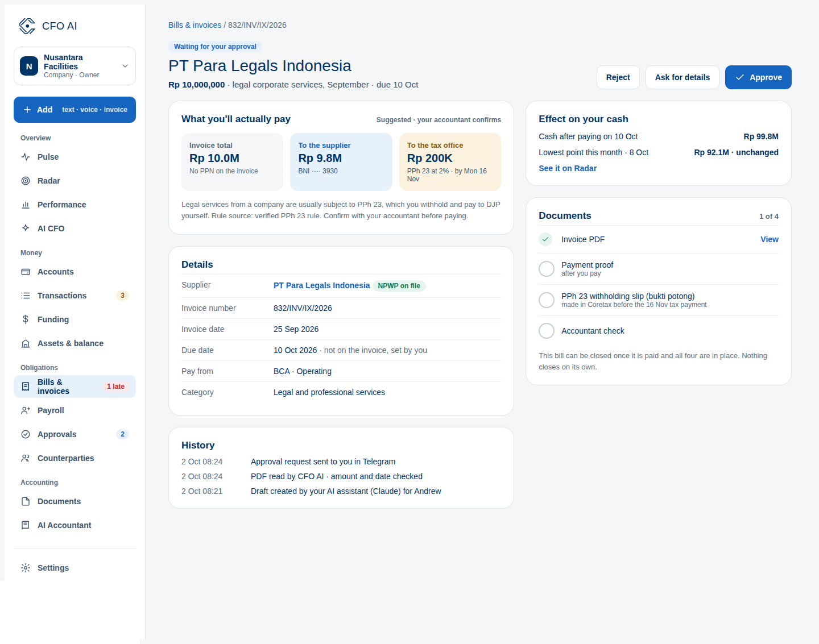819x644 pixels.
Task: Check the Accountant check circle
Action: point(547,331)
